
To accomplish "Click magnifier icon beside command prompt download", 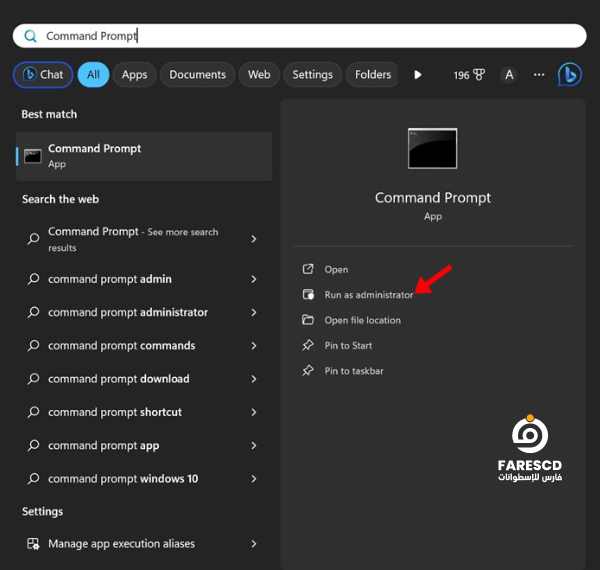I will 33,379.
